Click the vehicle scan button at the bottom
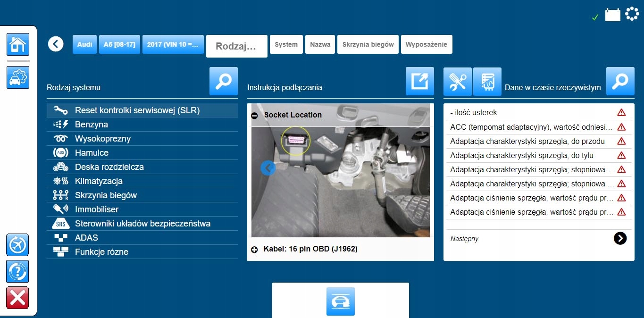 (x=340, y=301)
